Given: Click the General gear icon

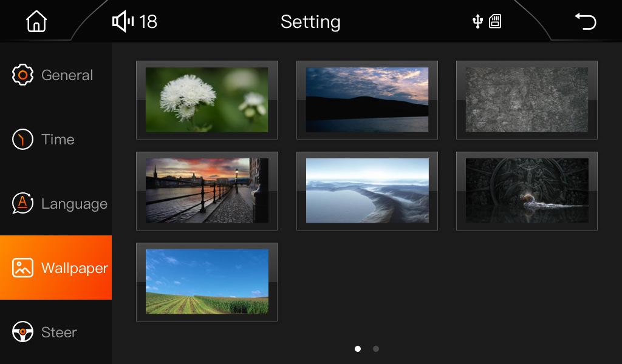Looking at the screenshot, I should pos(22,75).
